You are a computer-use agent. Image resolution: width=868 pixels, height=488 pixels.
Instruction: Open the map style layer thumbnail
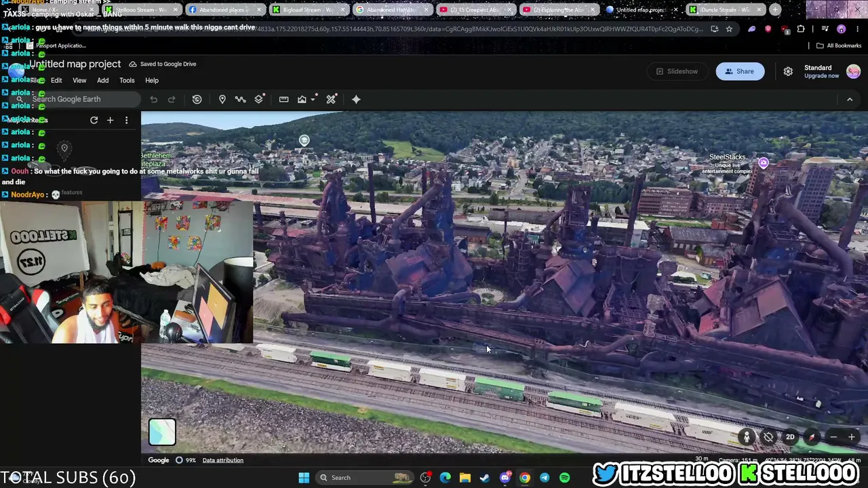(162, 432)
